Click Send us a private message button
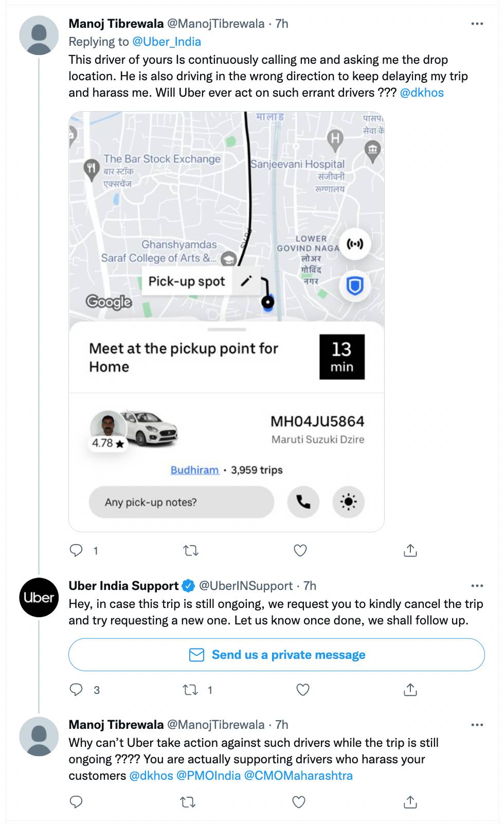 [277, 655]
